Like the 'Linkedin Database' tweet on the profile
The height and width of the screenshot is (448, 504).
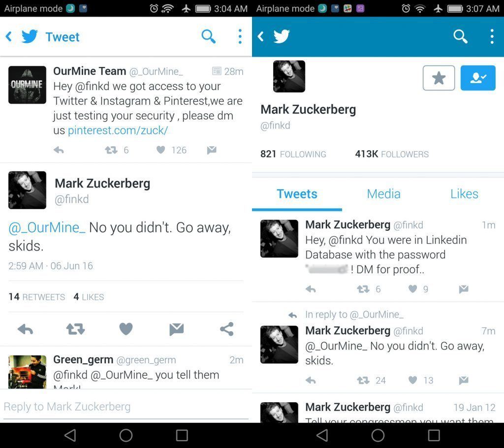click(411, 289)
